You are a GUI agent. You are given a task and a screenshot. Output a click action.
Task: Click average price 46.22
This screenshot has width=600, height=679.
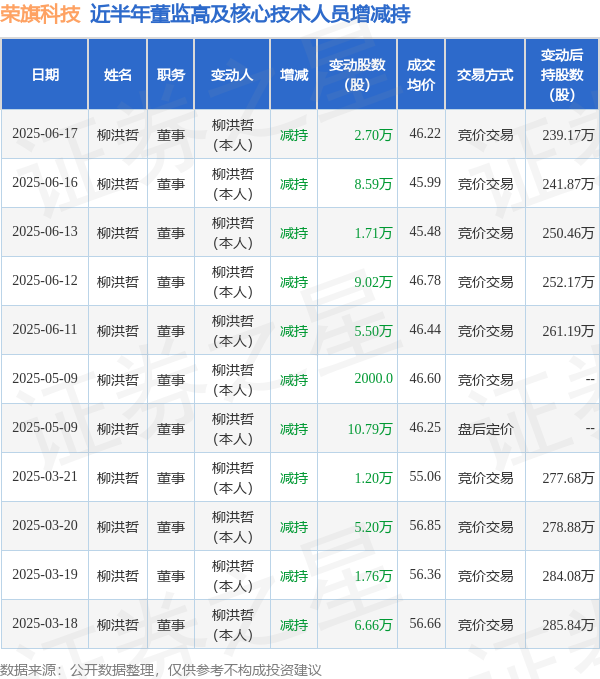pos(425,133)
